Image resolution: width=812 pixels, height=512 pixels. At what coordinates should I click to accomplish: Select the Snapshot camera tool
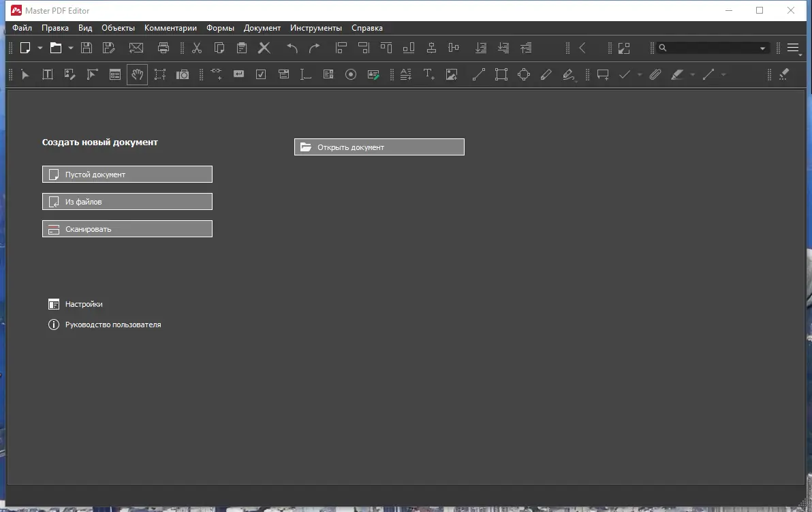coord(182,74)
